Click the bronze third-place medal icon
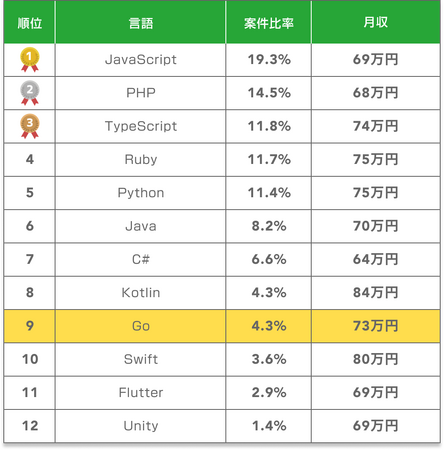Image resolution: width=445 pixels, height=450 pixels. (x=30, y=126)
